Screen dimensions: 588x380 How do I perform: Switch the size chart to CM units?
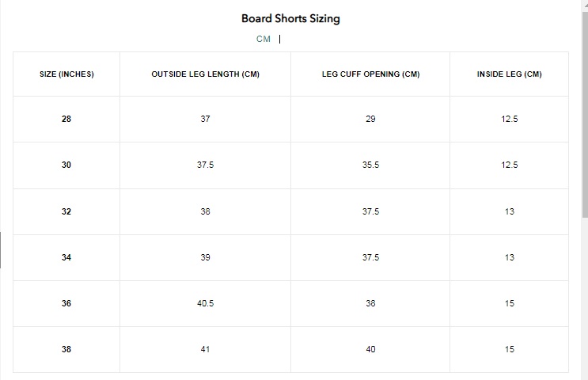pos(264,39)
